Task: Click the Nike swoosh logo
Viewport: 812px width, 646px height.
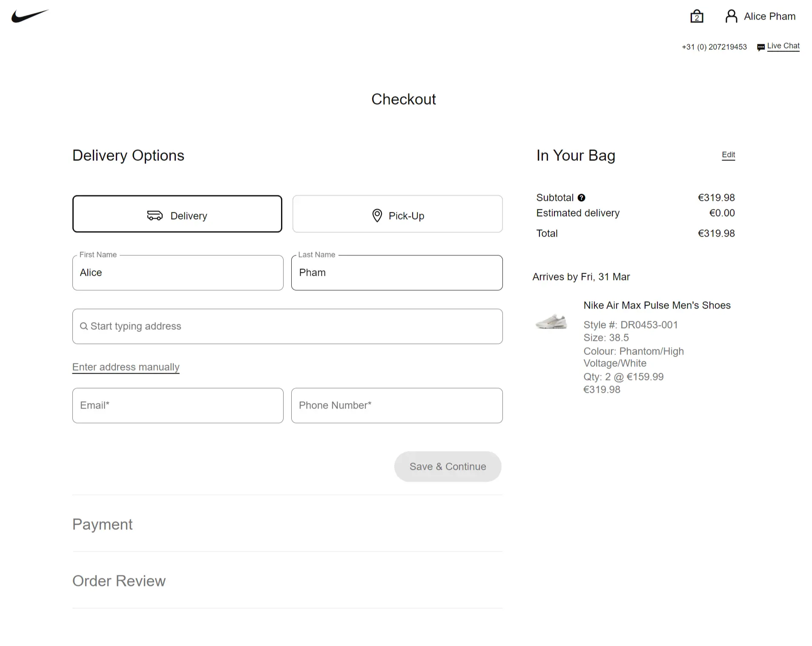Action: [x=30, y=16]
